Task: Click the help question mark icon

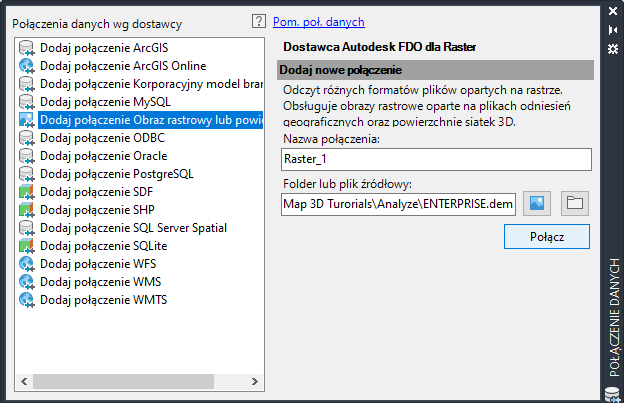Action: 258,21
